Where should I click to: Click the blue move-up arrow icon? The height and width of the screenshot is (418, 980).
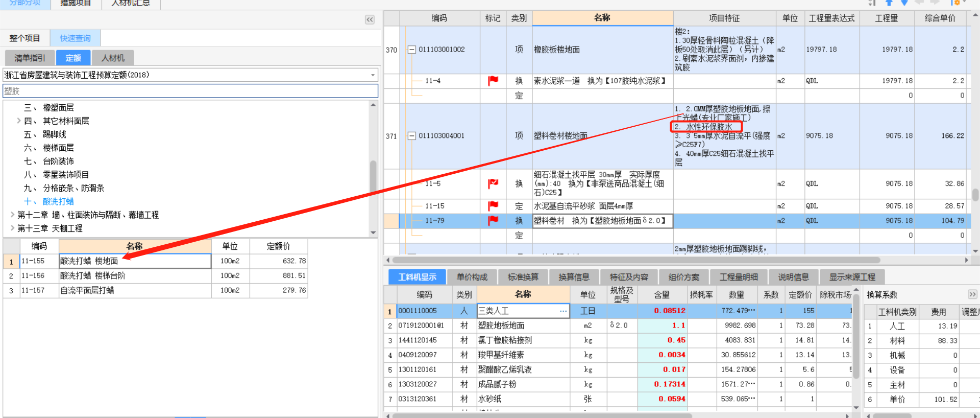[889, 3]
